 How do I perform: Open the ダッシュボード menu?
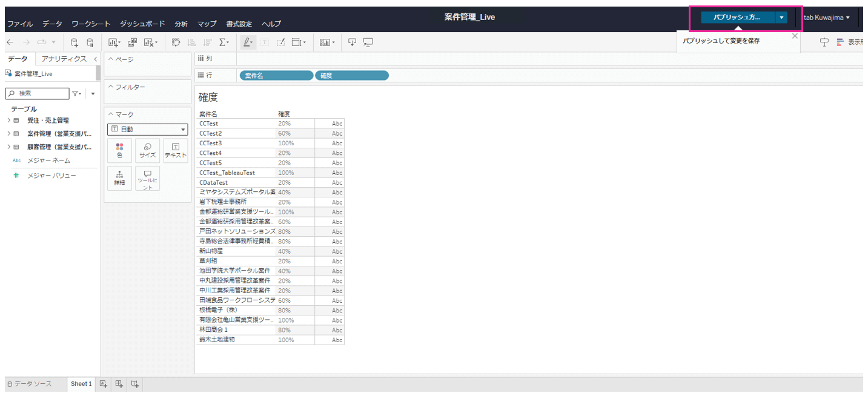142,24
